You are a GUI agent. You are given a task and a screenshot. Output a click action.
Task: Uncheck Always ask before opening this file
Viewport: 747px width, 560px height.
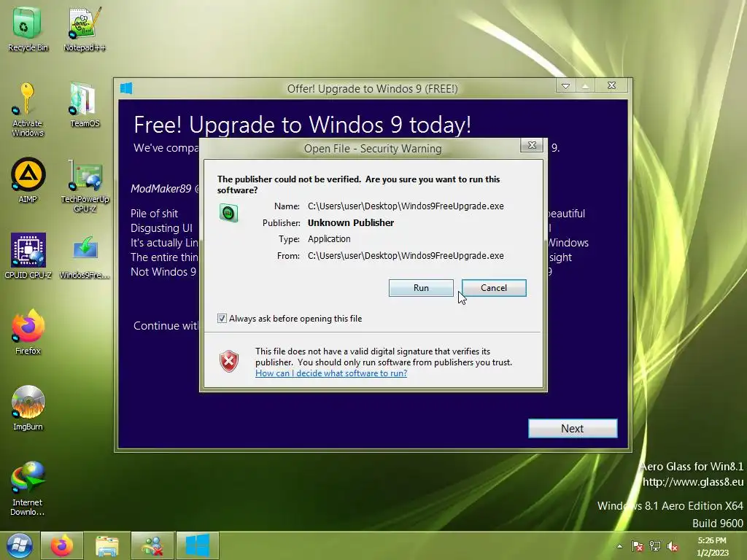coord(222,318)
